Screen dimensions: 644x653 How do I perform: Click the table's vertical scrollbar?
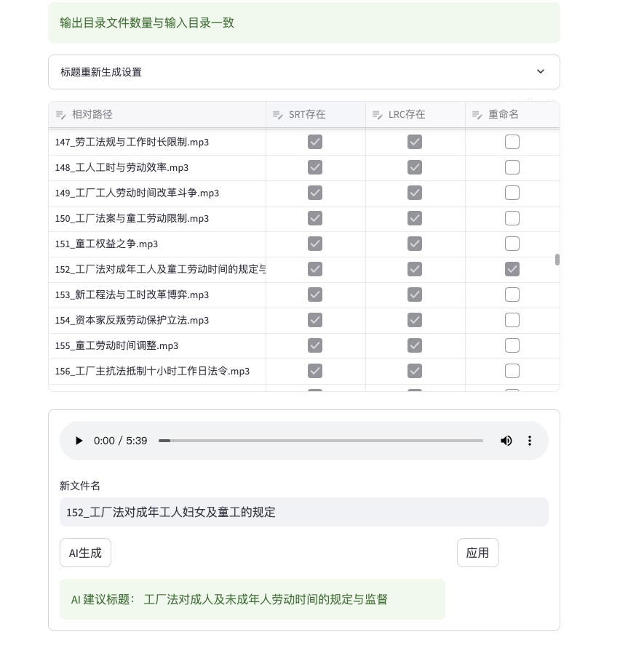[x=558, y=258]
